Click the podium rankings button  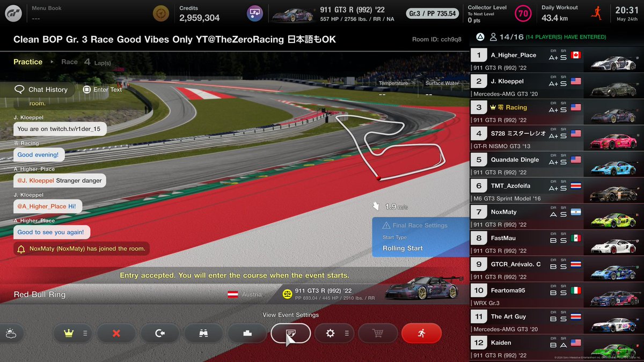(x=247, y=333)
